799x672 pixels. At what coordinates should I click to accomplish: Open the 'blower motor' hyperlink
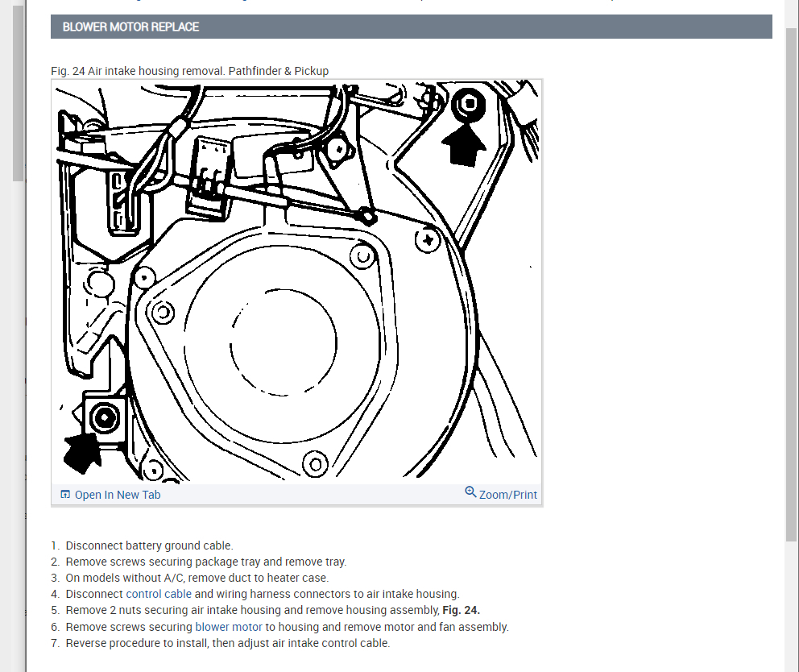[x=229, y=626]
